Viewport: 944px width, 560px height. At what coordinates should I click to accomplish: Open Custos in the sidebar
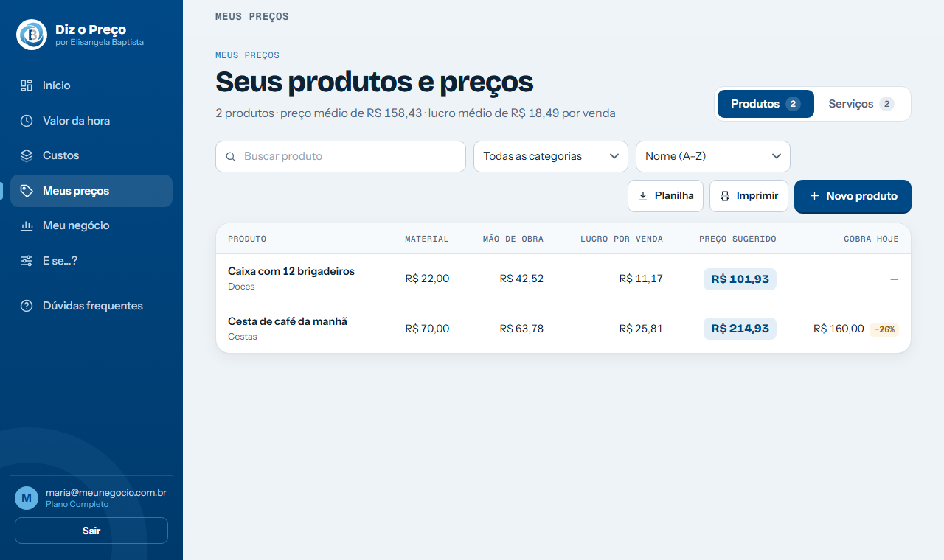click(x=91, y=155)
